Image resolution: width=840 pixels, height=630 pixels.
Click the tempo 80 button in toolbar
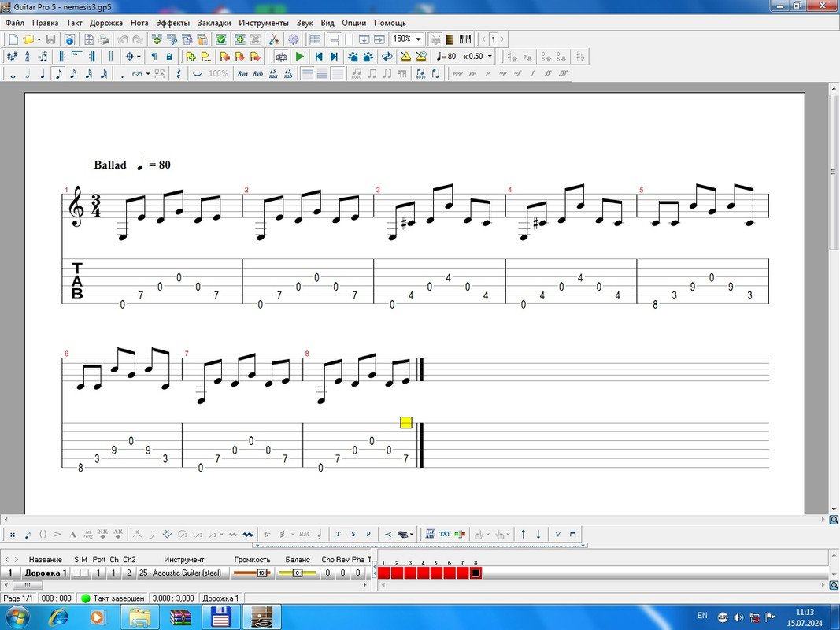pyautogui.click(x=447, y=57)
